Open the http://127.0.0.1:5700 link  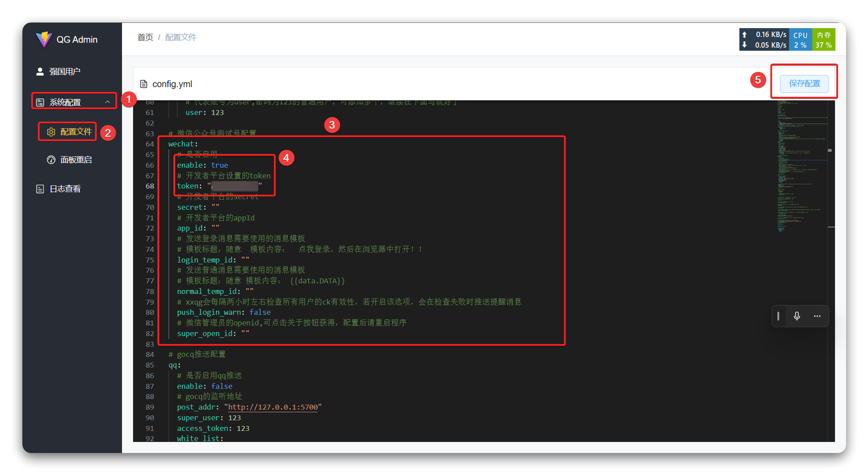pyautogui.click(x=273, y=407)
